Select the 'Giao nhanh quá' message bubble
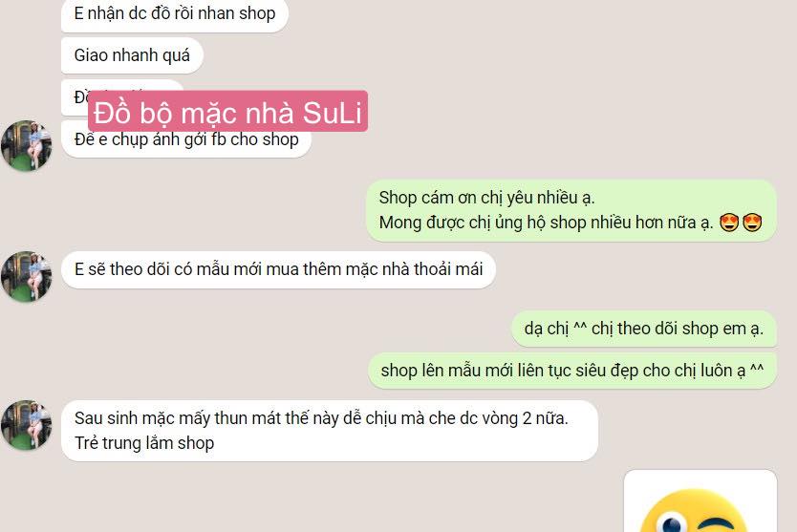This screenshot has height=532, width=797. (x=132, y=55)
